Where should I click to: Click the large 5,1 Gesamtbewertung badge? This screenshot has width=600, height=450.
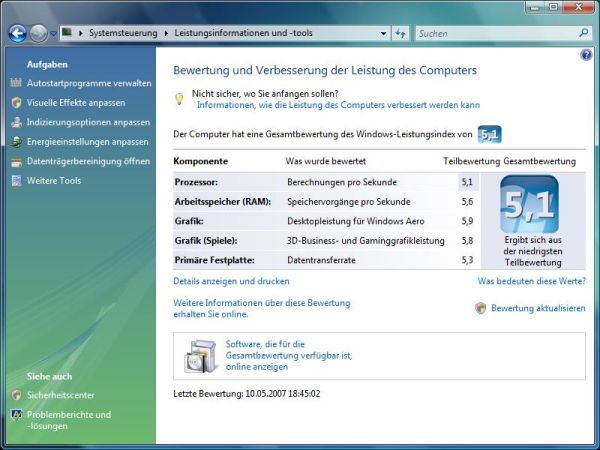coord(529,204)
